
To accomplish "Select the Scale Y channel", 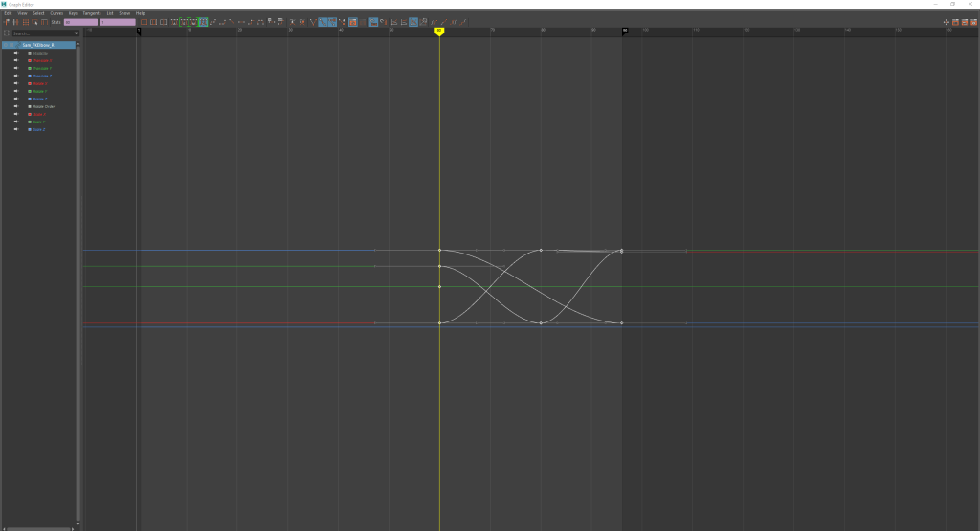I will [39, 122].
